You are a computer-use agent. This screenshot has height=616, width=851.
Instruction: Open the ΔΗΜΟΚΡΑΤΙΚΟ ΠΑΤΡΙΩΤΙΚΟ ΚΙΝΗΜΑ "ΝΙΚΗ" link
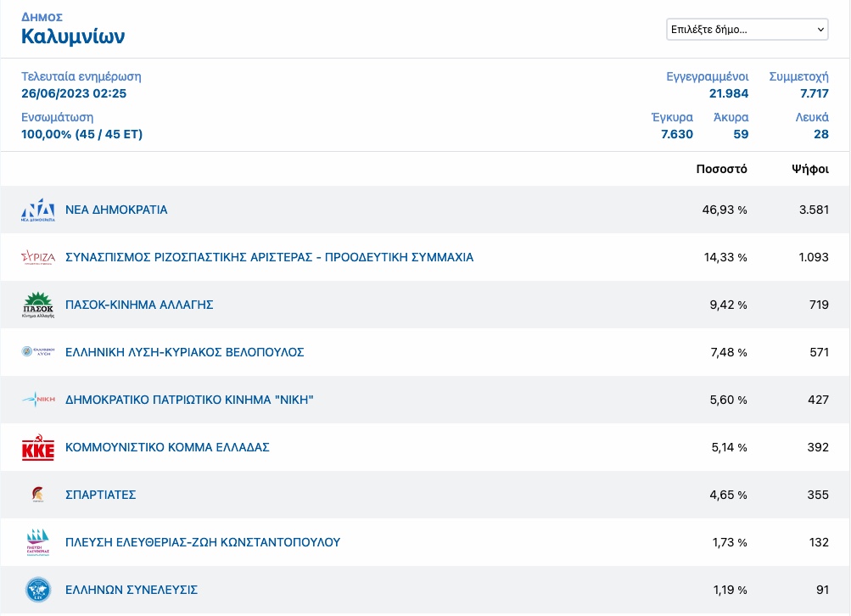[189, 400]
